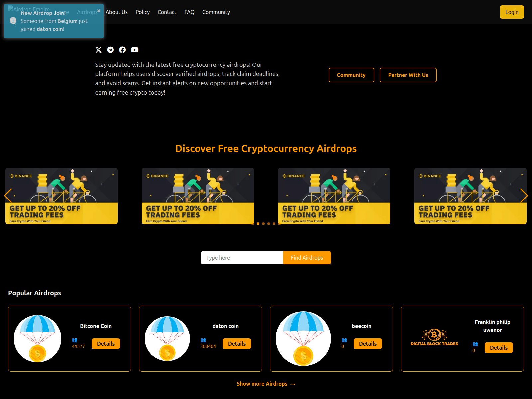Open the Telegram social icon

pos(110,50)
